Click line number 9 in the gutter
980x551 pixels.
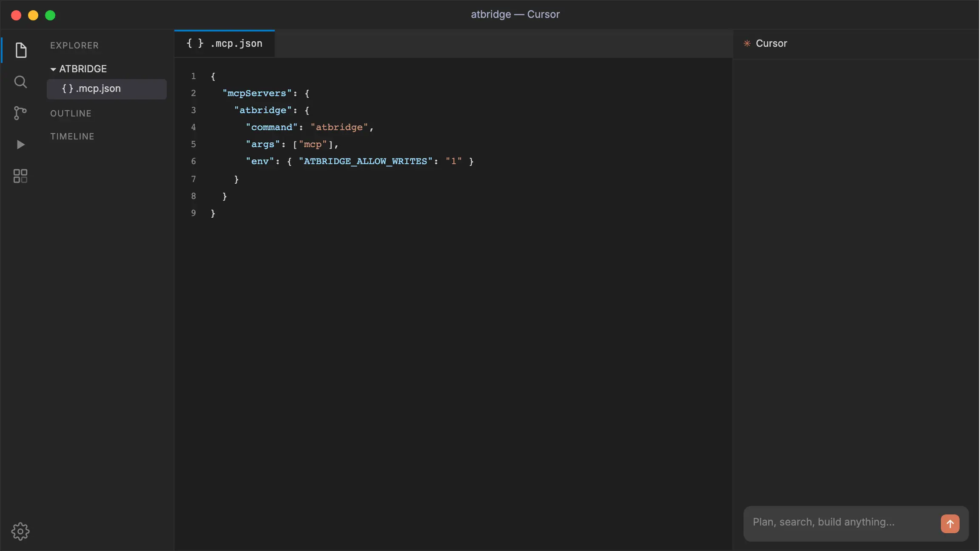194,213
